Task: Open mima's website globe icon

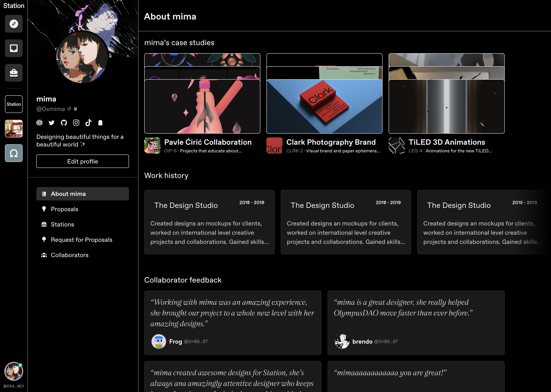Action: coord(39,123)
